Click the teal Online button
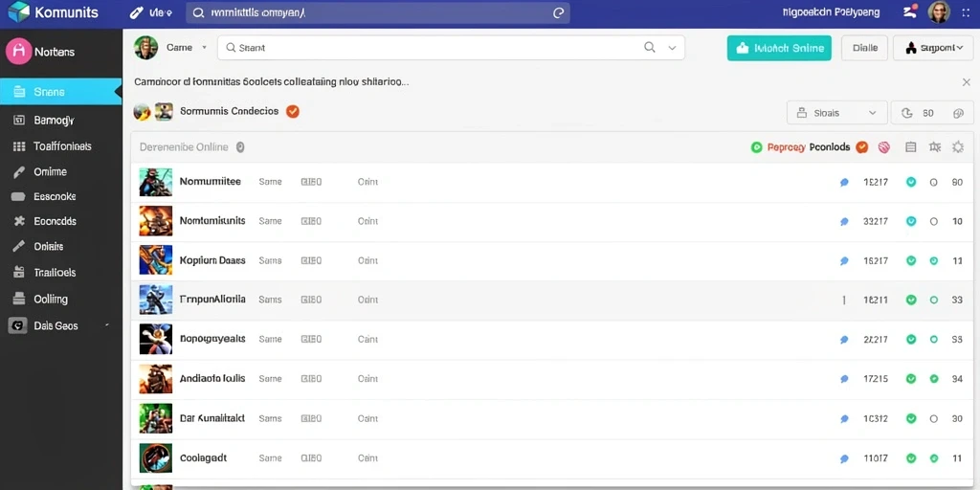980x490 pixels. tap(779, 48)
